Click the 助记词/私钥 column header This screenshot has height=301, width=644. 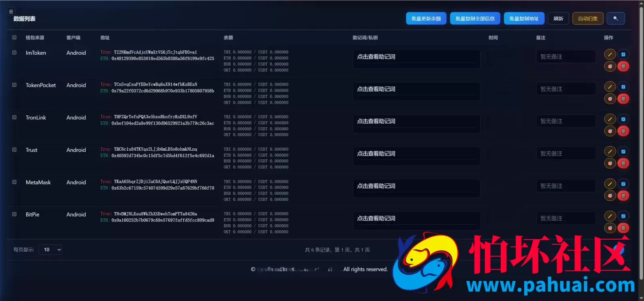[x=365, y=38]
